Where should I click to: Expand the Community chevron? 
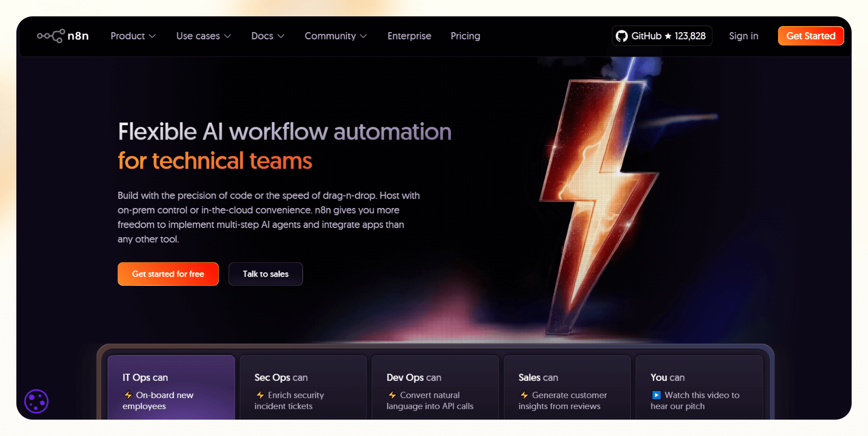point(363,36)
